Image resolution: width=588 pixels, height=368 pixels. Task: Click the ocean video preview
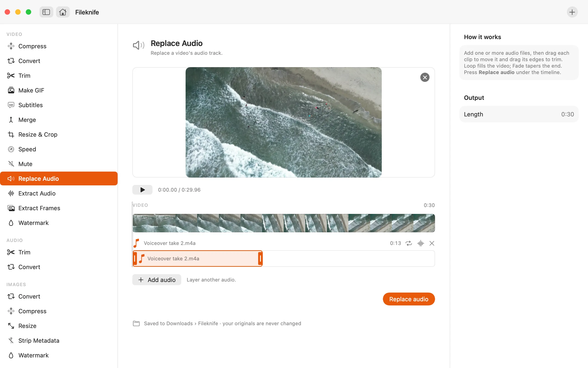tap(284, 122)
